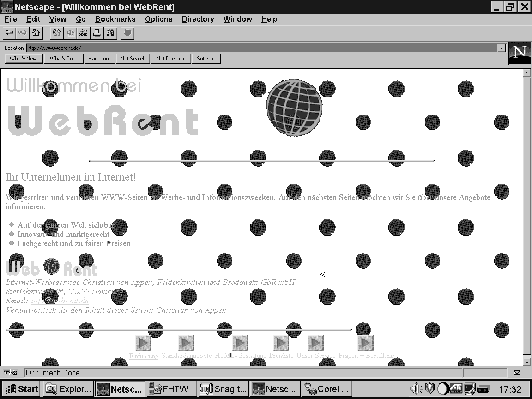This screenshot has width=532, height=399.
Task: Click the play arrow above Preisliste
Action: pyautogui.click(x=281, y=343)
